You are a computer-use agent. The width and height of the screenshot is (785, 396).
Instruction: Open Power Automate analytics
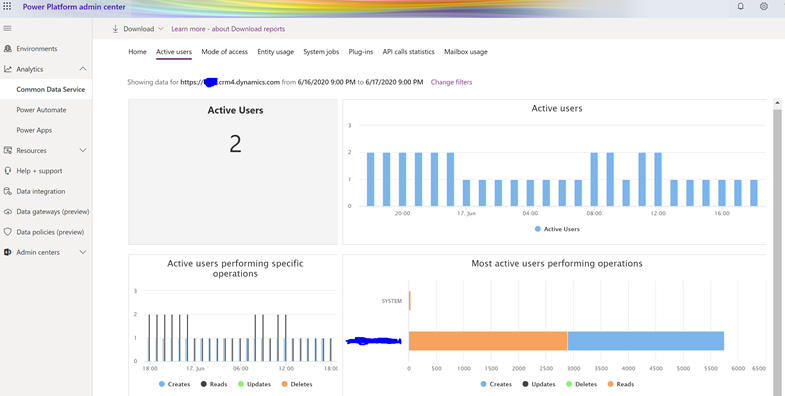(x=41, y=110)
